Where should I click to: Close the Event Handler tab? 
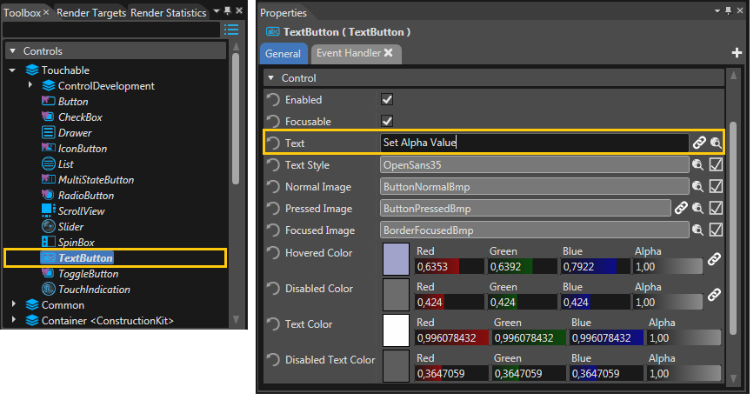[388, 53]
